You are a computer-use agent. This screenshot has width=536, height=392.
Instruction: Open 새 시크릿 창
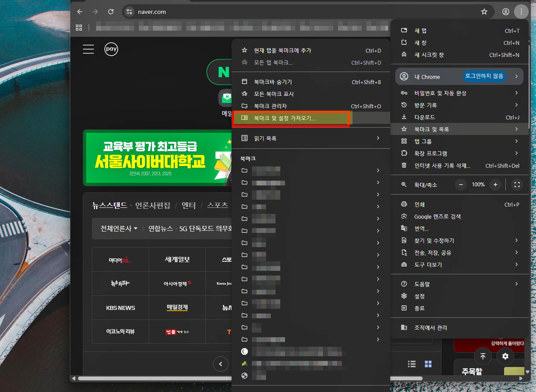coord(460,55)
